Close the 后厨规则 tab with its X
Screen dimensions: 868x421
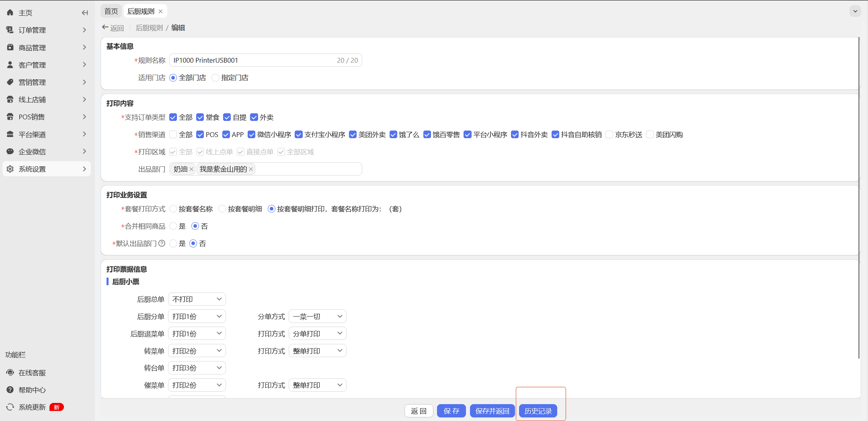(x=160, y=11)
